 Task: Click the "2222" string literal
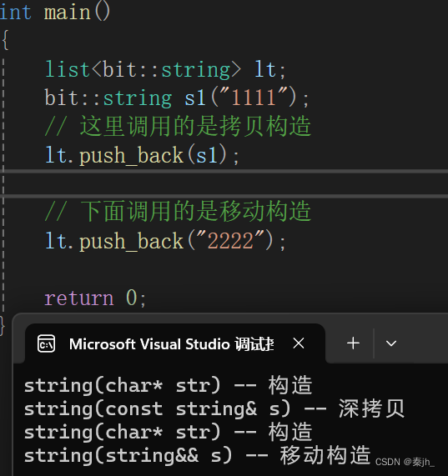click(230, 240)
